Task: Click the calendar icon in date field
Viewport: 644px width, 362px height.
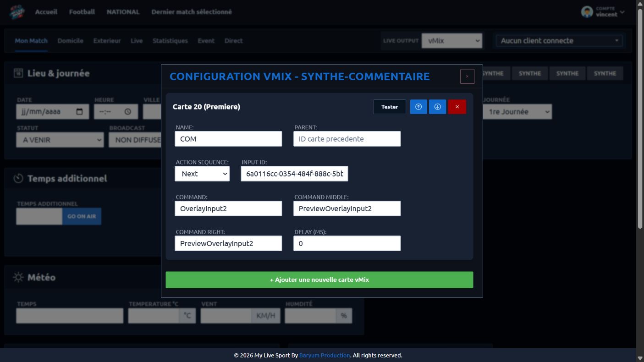Action: (80, 111)
